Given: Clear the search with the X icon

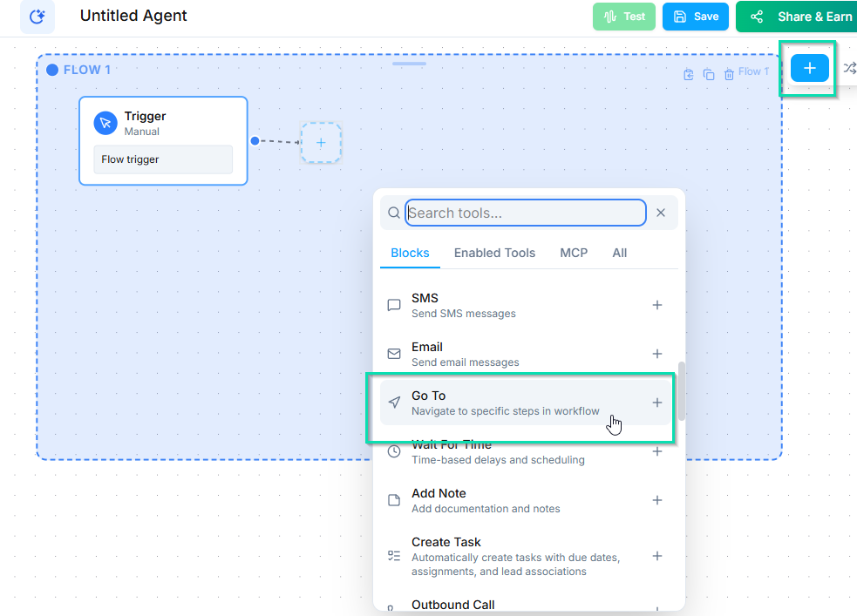Looking at the screenshot, I should [x=660, y=213].
